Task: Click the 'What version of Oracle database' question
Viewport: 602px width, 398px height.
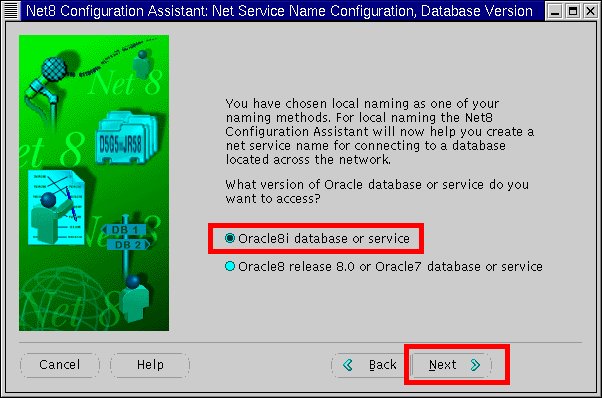Action: (x=377, y=192)
